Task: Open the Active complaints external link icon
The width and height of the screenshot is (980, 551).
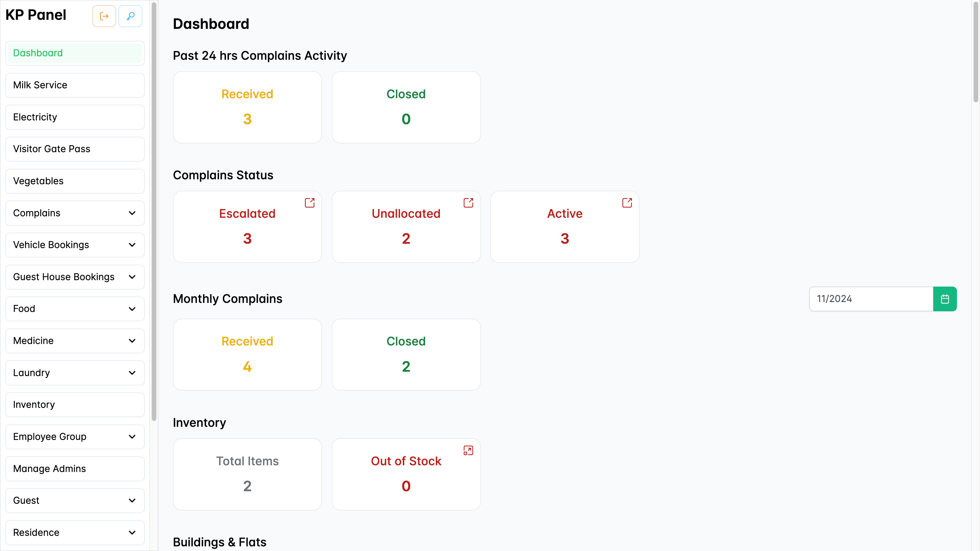Action: pos(627,203)
